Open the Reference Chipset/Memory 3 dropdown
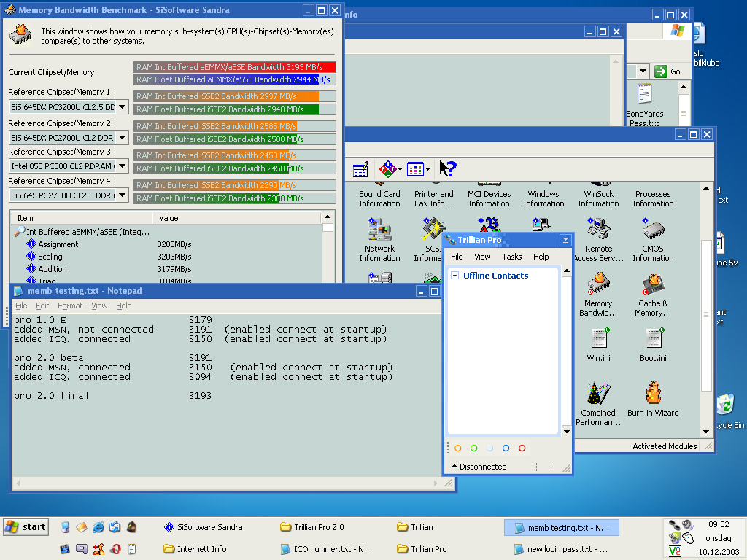The image size is (747, 560). [123, 166]
